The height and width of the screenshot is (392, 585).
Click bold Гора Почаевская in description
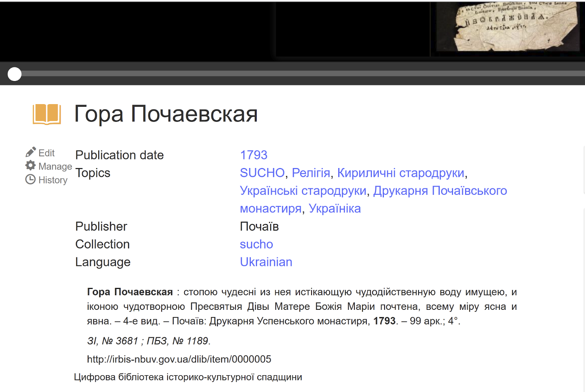[130, 292]
